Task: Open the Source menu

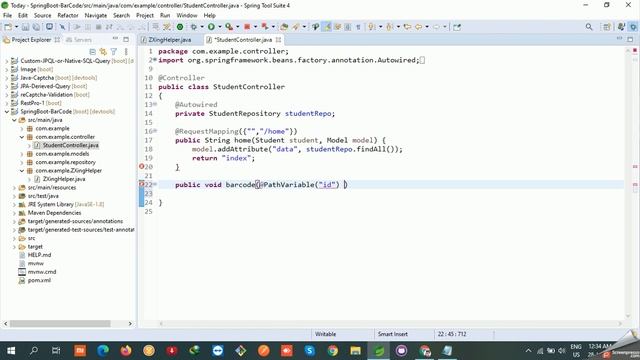Action: [x=42, y=16]
